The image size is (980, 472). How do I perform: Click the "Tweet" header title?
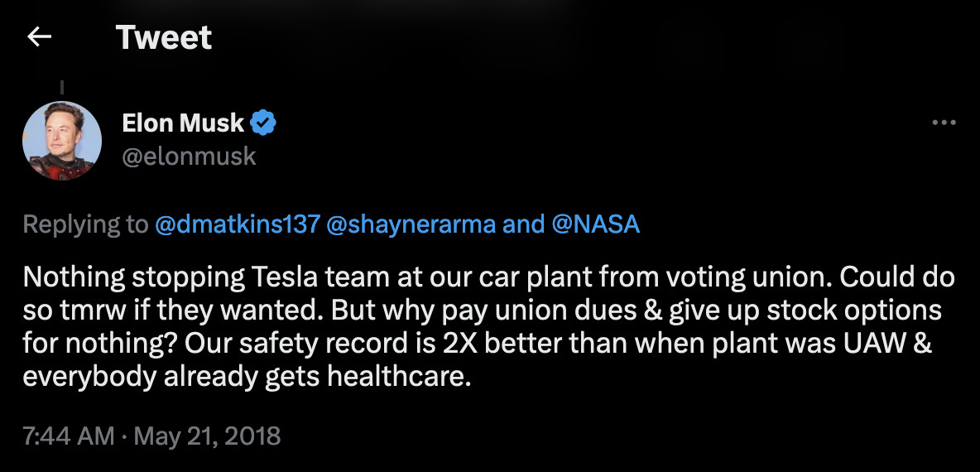coord(164,37)
